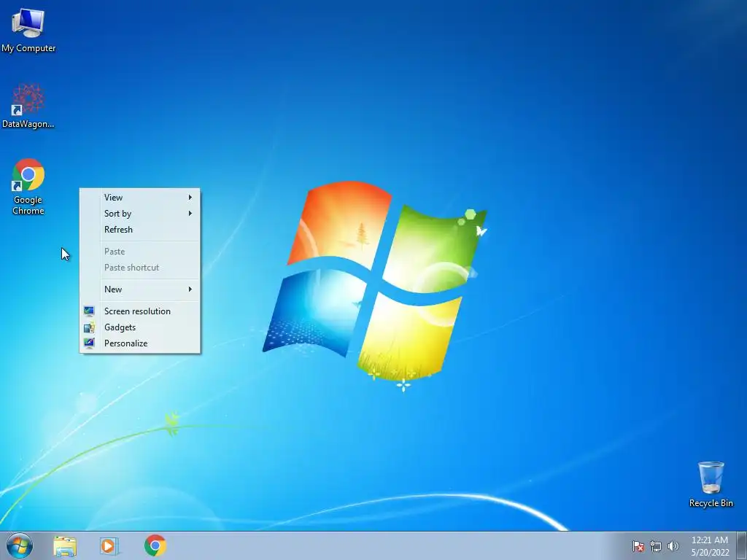The image size is (747, 560).
Task: Open Gadgets from context menu
Action: [x=140, y=327]
